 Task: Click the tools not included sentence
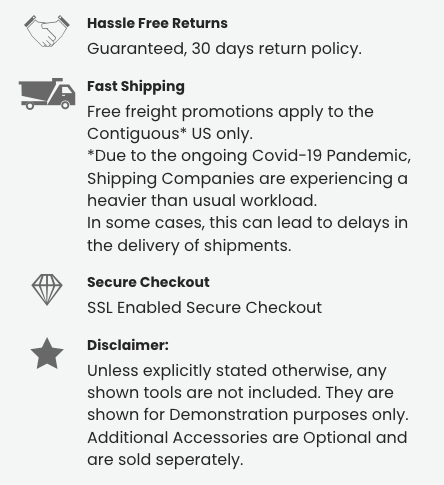(240, 382)
